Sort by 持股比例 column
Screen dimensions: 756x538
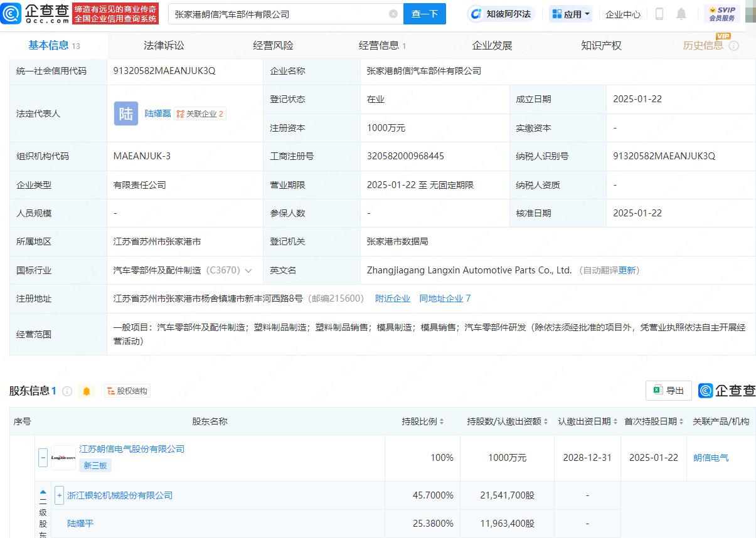coord(423,421)
